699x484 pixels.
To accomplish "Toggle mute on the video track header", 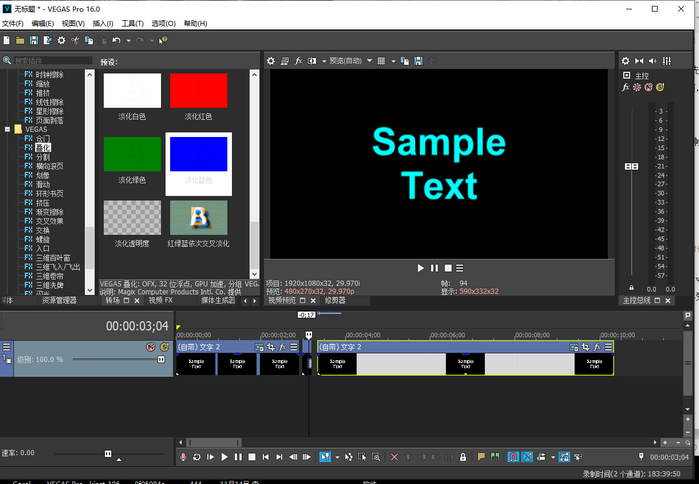I will [151, 347].
